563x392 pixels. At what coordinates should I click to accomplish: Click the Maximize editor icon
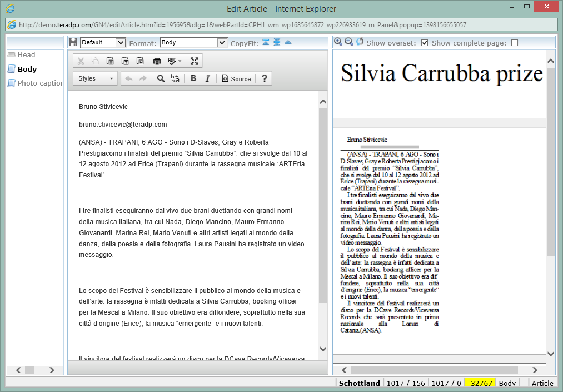pos(195,61)
